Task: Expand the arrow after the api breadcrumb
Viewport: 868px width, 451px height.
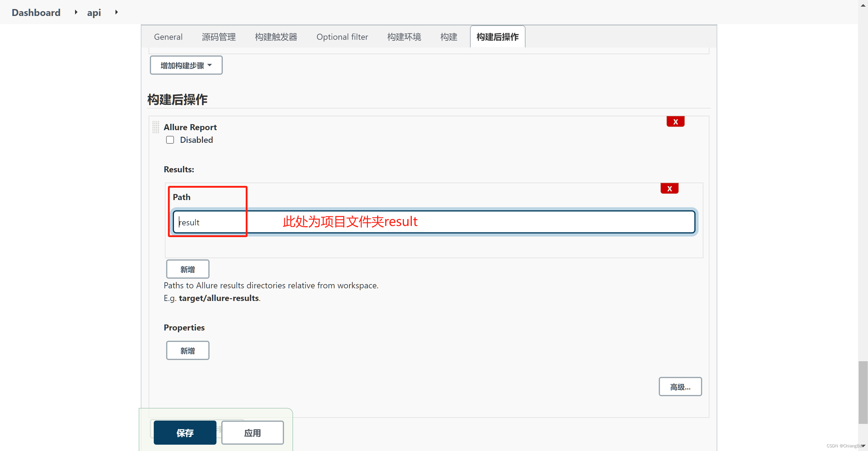Action: point(117,12)
